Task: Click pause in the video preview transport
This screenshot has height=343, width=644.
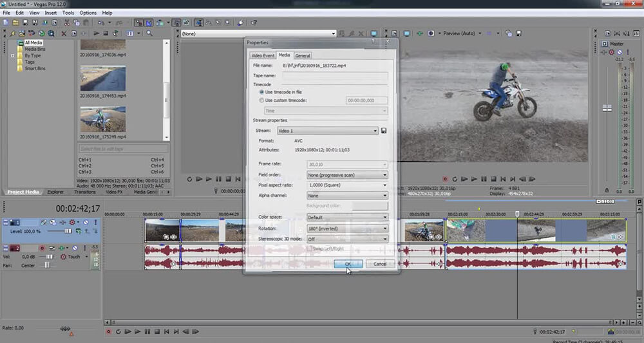Action: pos(484,179)
